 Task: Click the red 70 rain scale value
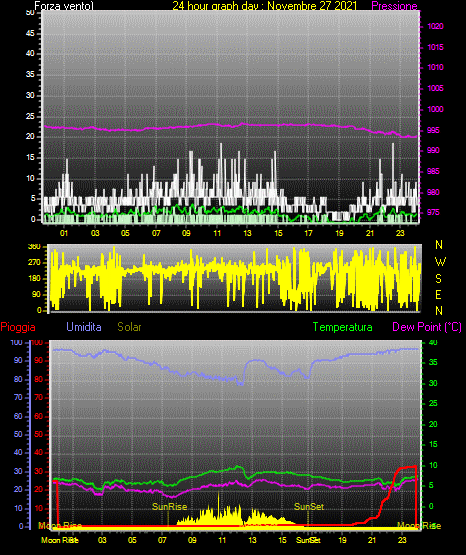38,397
